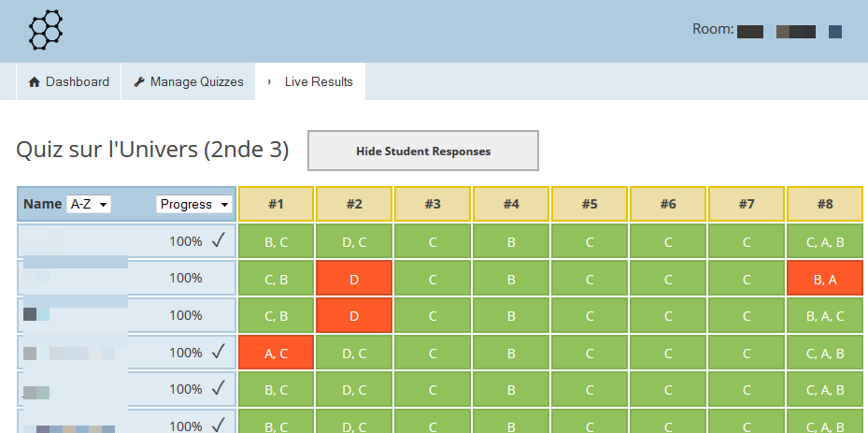Click the question #1 column header
Image resolution: width=868 pixels, height=433 pixels.
[276, 204]
